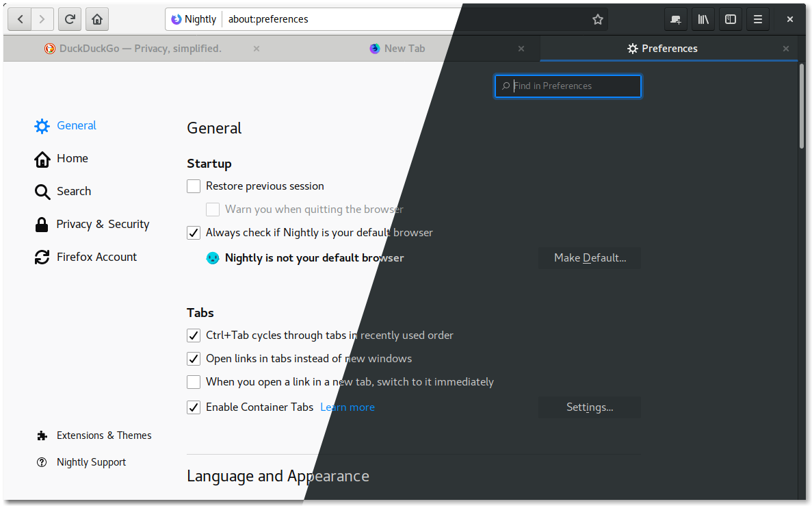Viewport: 812px width, 506px height.
Task: Click the forward navigation arrow
Action: tap(42, 19)
